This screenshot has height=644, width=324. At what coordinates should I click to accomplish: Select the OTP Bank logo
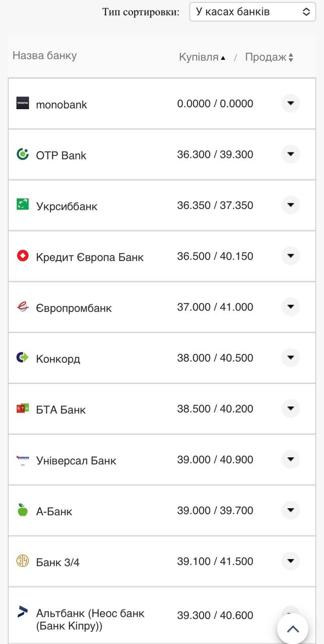coord(23,154)
